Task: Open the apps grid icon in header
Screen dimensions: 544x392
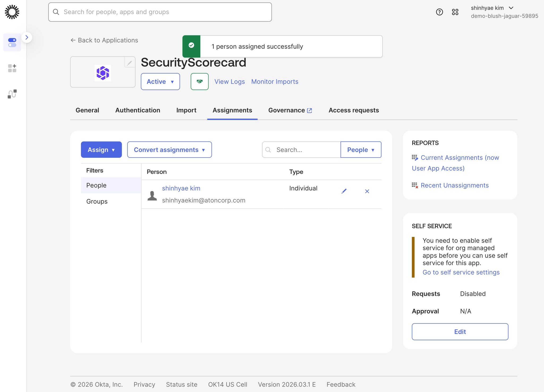Action: tap(455, 12)
